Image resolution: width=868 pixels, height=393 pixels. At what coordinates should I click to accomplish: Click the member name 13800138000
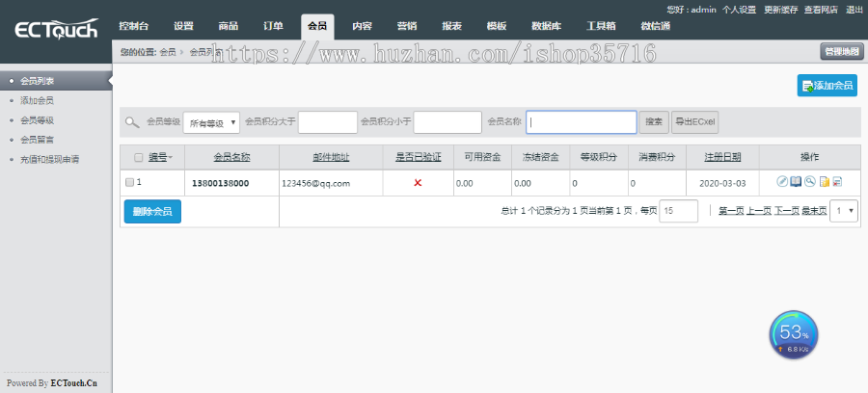click(220, 184)
